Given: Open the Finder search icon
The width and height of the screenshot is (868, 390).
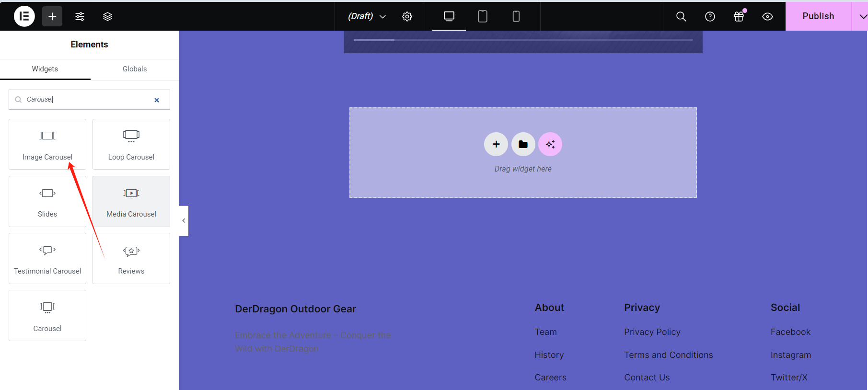Looking at the screenshot, I should pos(681,16).
